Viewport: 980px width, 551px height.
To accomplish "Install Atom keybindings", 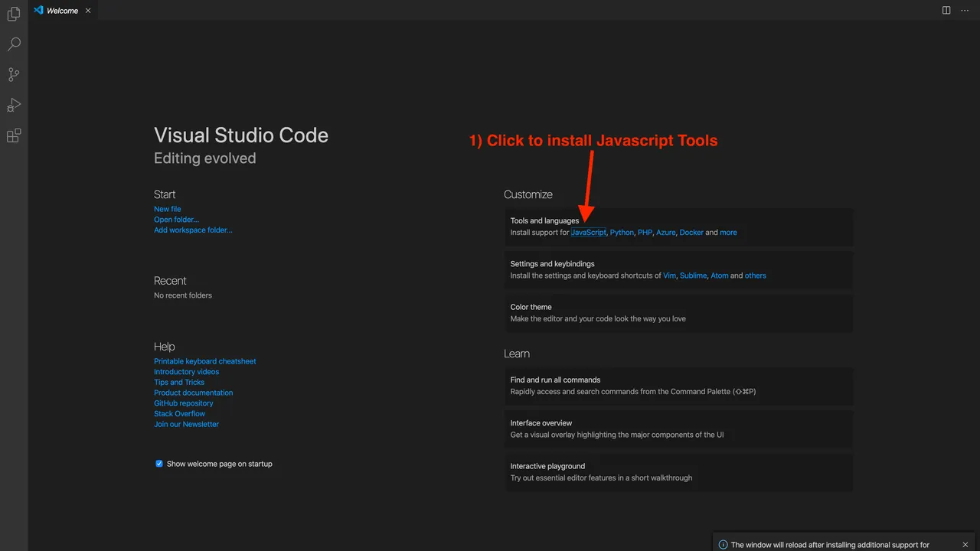I will pyautogui.click(x=720, y=275).
